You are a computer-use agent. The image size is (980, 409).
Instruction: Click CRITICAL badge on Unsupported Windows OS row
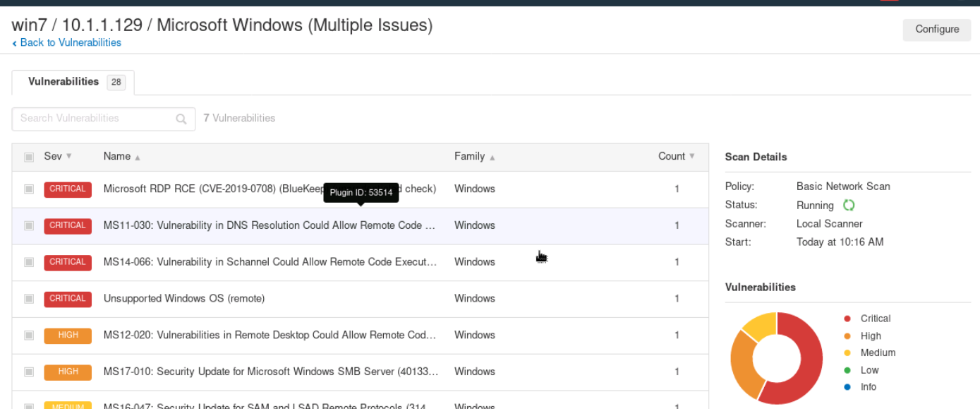68,299
